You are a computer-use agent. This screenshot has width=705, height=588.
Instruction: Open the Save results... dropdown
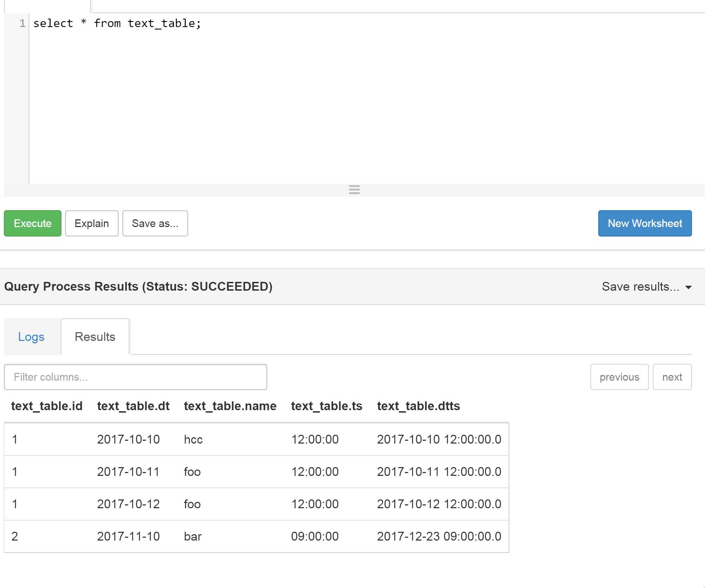click(641, 286)
